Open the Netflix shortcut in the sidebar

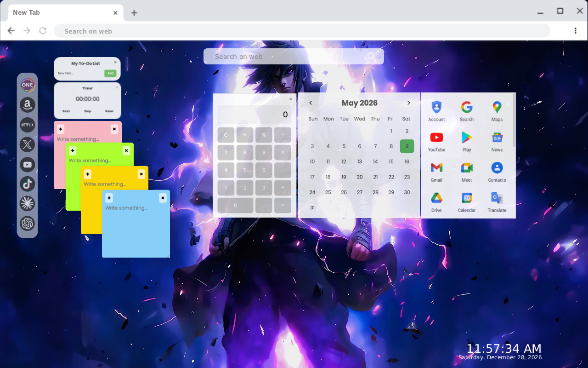tap(28, 125)
